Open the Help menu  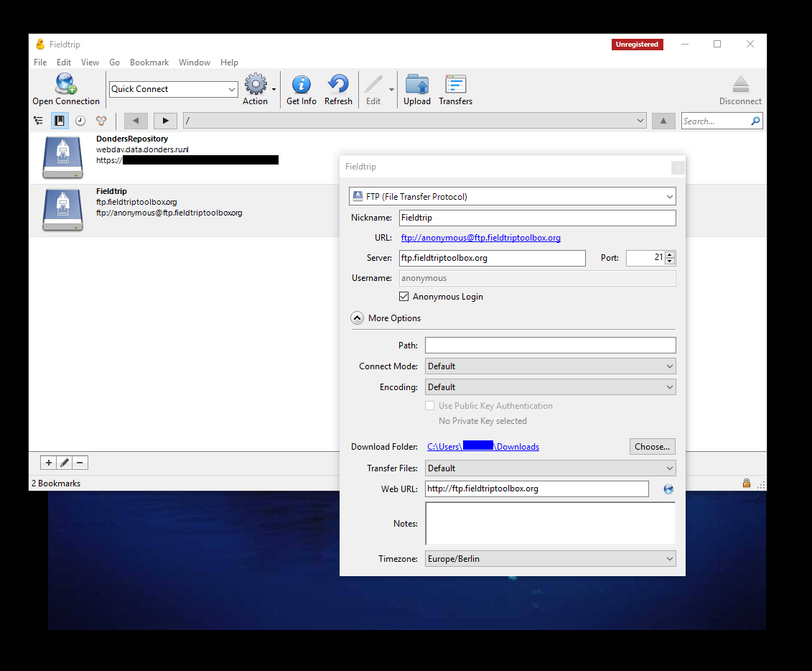pyautogui.click(x=229, y=63)
